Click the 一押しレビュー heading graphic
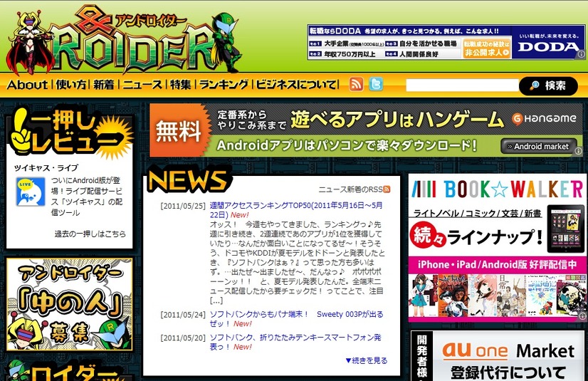Image resolution: width=588 pixels, height=381 pixels. [69, 131]
